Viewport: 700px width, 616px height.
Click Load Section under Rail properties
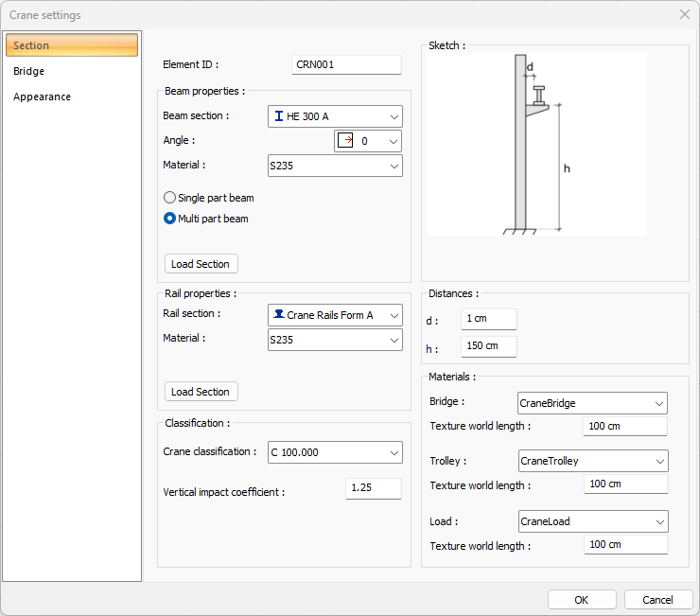[201, 392]
